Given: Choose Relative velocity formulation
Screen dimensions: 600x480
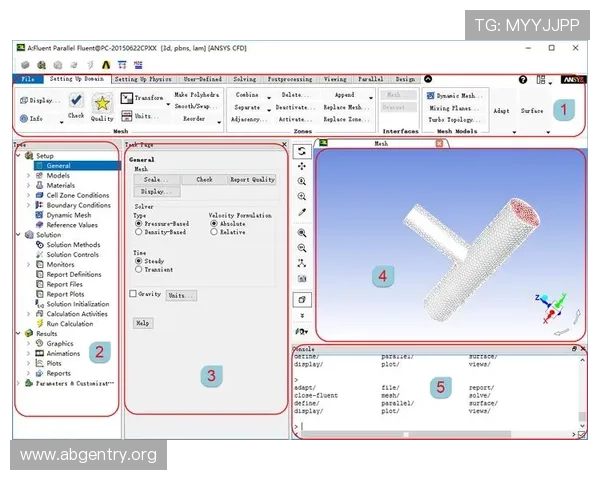Looking at the screenshot, I should click(214, 232).
